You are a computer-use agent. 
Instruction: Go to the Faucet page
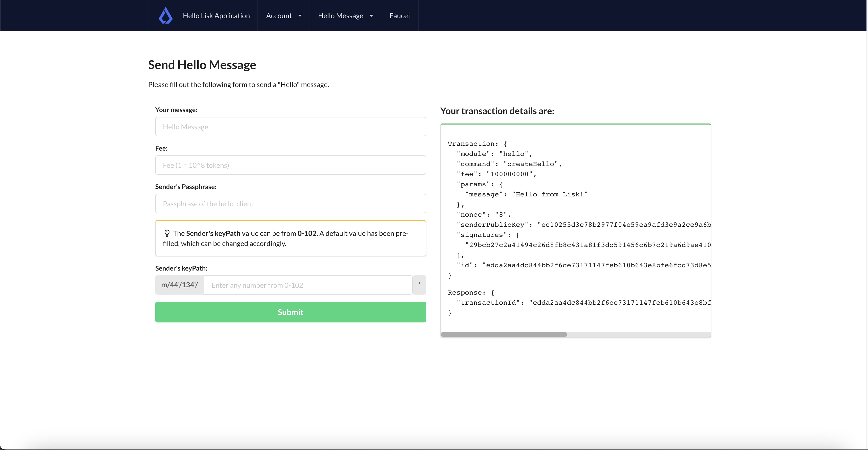pyautogui.click(x=400, y=16)
